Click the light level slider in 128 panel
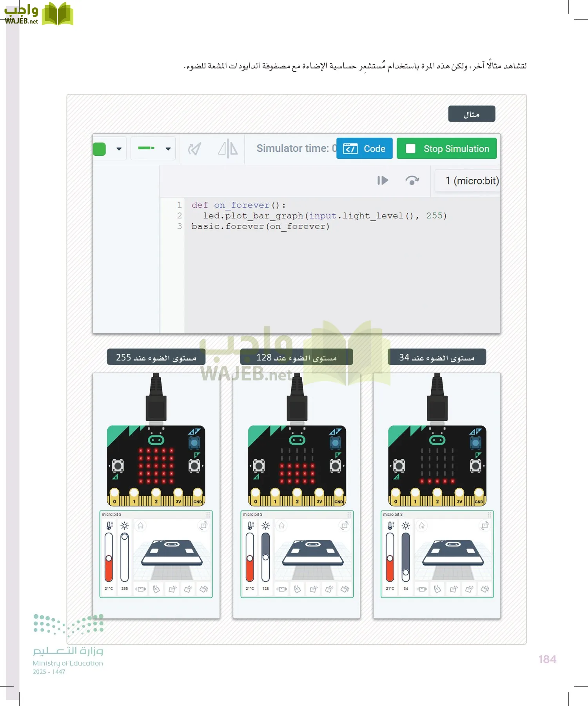The height and width of the screenshot is (706, 588). click(x=265, y=557)
